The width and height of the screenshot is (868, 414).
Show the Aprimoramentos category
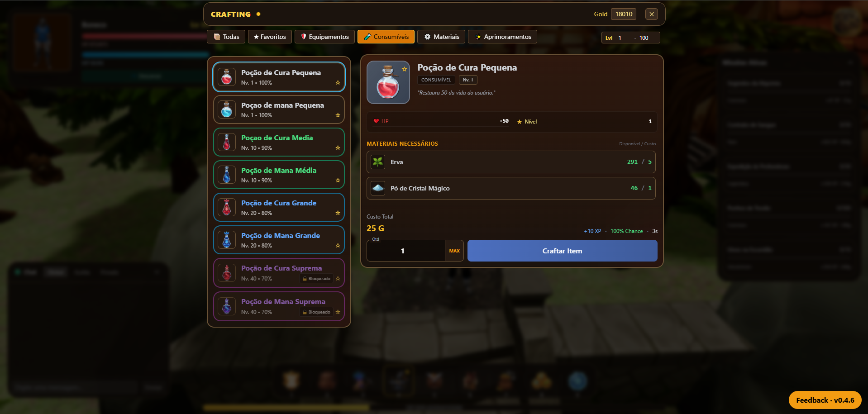click(502, 37)
